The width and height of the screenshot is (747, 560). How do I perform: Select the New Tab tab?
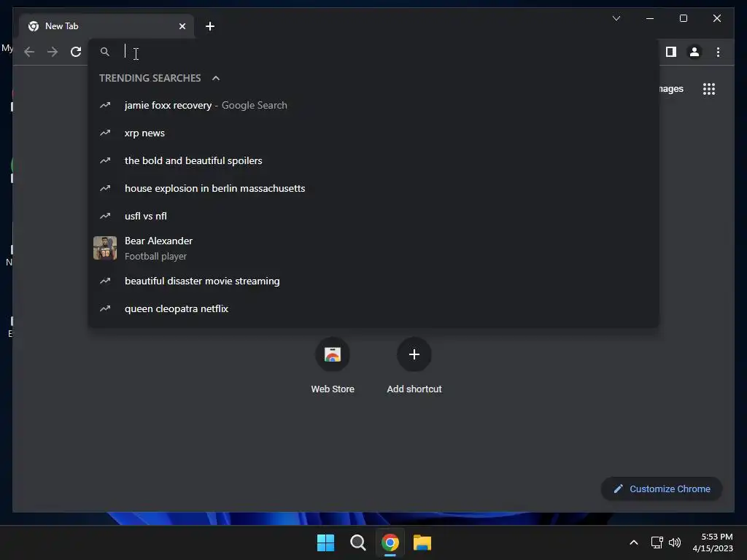[x=107, y=26]
